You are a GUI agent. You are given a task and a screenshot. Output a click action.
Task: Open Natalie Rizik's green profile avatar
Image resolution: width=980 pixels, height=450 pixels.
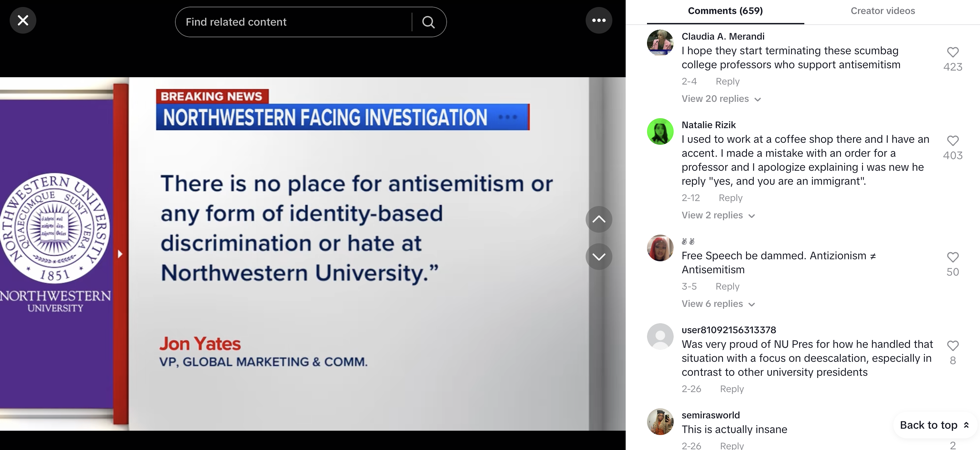pos(660,132)
